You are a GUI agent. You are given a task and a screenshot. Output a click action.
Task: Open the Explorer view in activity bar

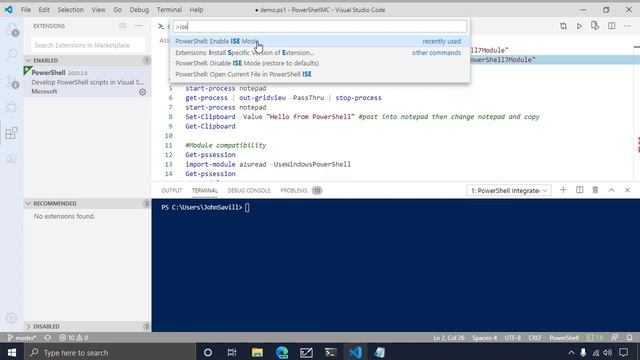(x=11, y=30)
